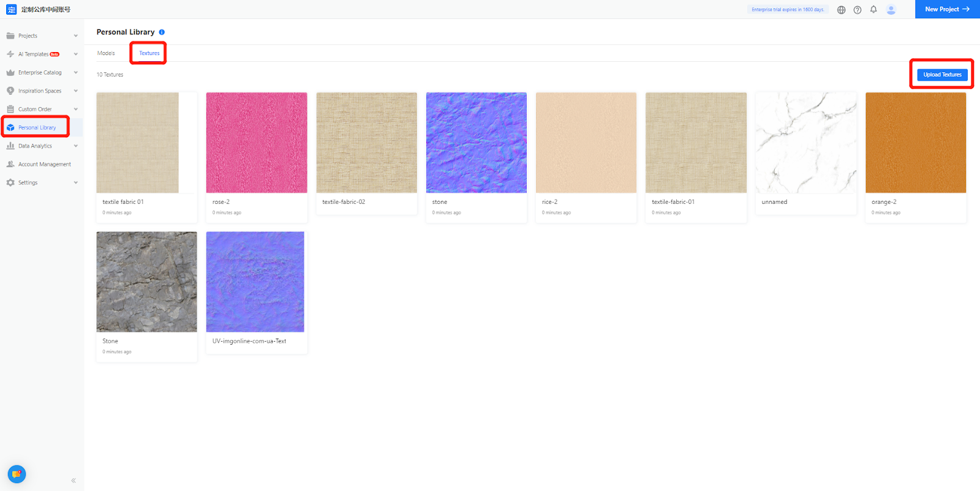Open Custom Order in sidebar
The width and height of the screenshot is (980, 491).
(35, 110)
